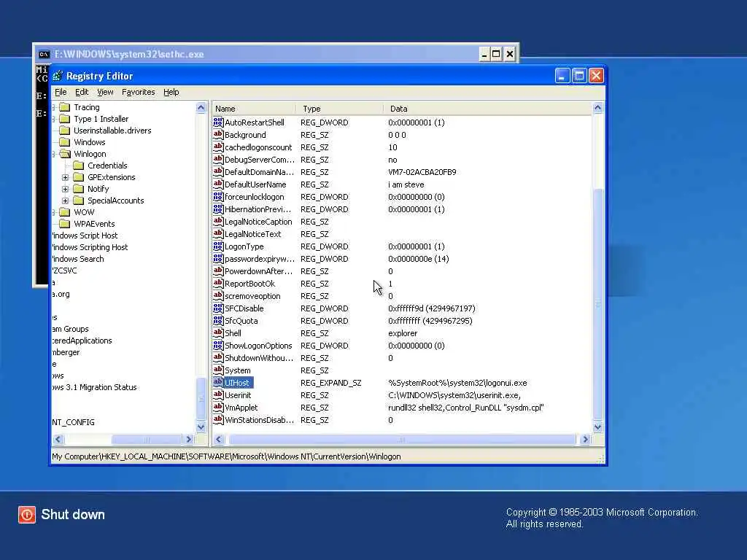Viewport: 747px width, 560px height.
Task: Select the LegalNoticeText value
Action: click(252, 234)
